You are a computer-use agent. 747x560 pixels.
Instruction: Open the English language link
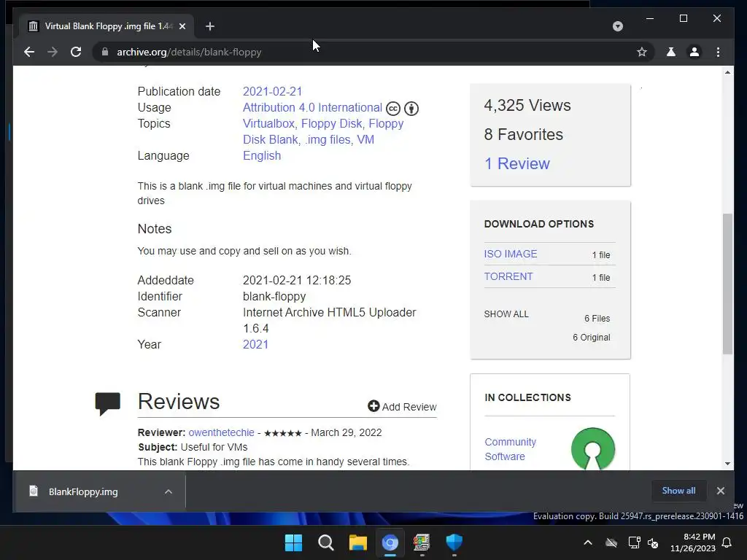coord(262,156)
